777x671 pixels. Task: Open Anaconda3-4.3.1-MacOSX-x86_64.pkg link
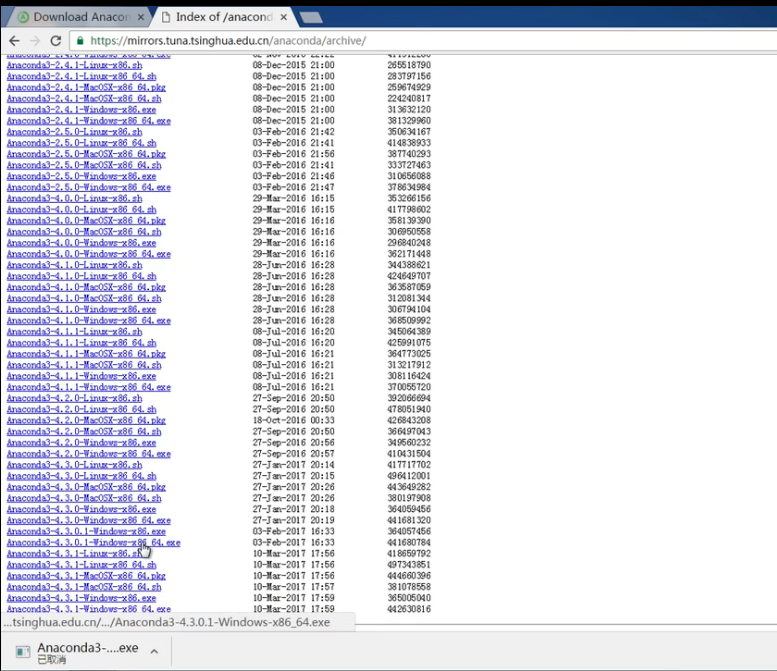86,576
